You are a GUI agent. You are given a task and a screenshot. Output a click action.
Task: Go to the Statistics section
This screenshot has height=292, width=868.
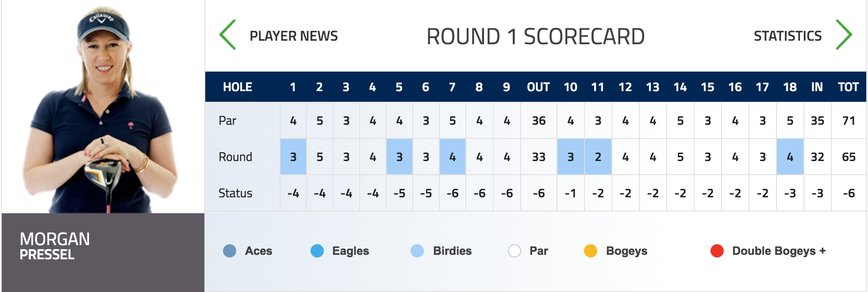click(787, 36)
